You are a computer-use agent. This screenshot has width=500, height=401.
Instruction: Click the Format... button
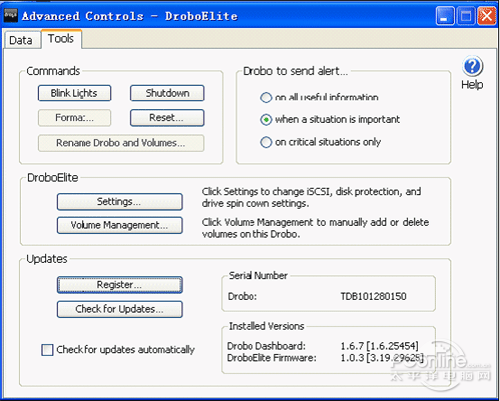(74, 118)
